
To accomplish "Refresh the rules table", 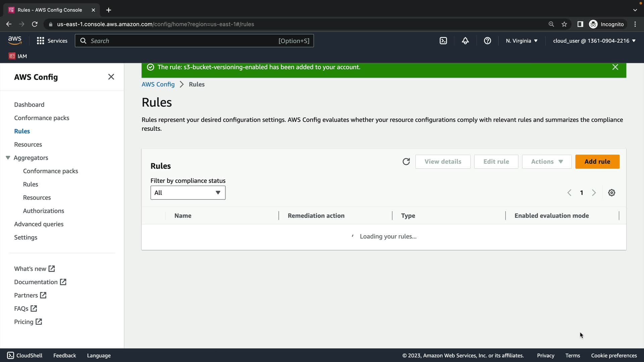I will (x=406, y=162).
